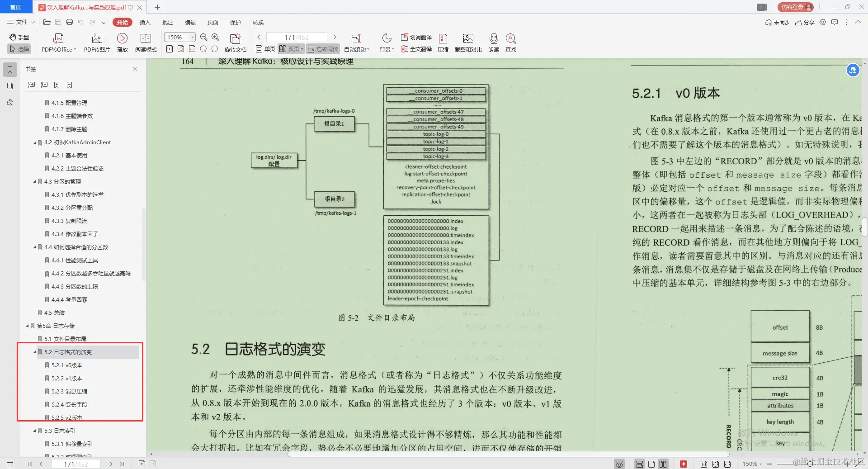Click the 分享 share button
The width and height of the screenshot is (868, 469).
point(805,22)
